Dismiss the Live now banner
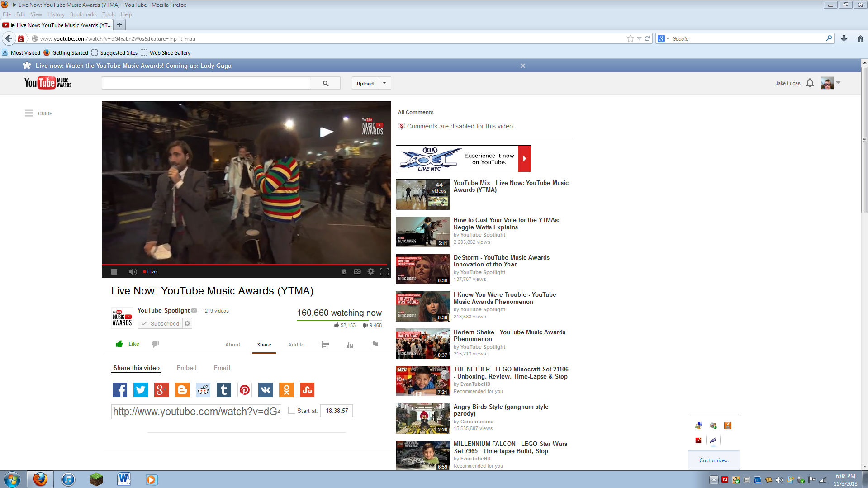The width and height of the screenshot is (868, 488). pyautogui.click(x=523, y=66)
